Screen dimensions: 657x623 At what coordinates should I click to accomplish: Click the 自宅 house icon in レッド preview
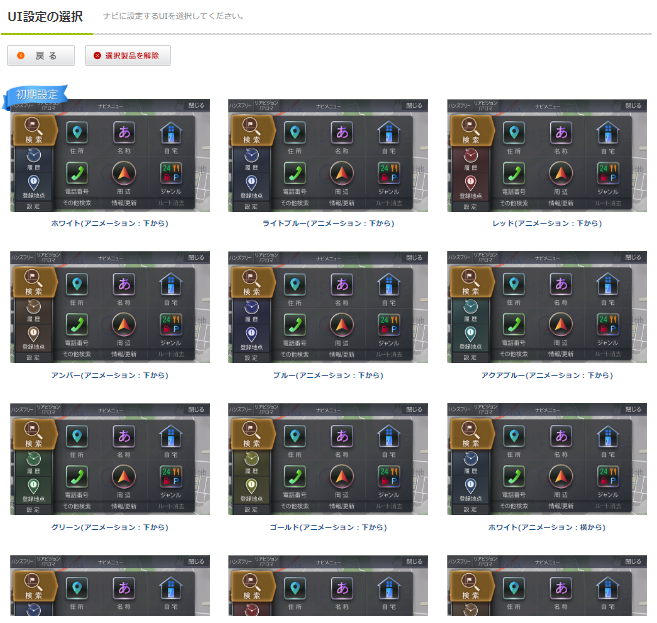tap(607, 131)
